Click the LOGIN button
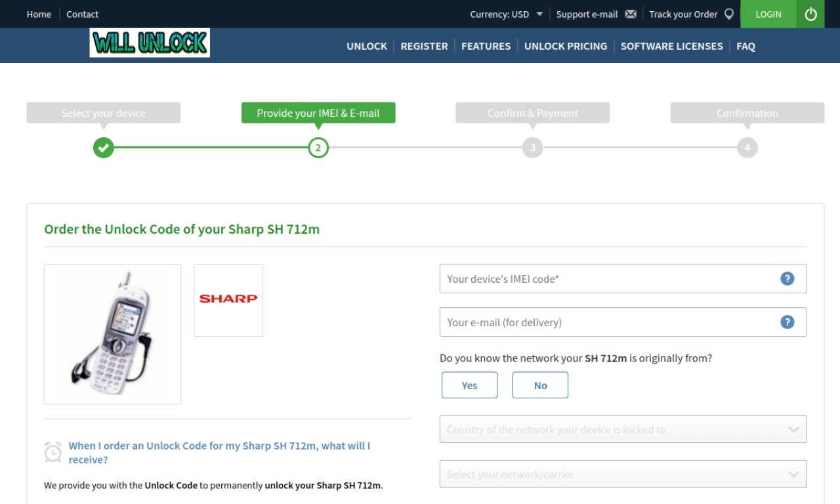This screenshot has height=504, width=840. (x=768, y=14)
